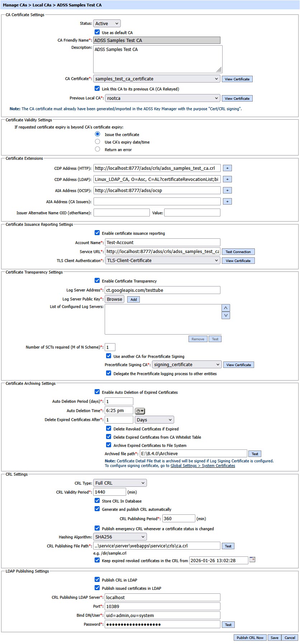
Task: Uncheck Use as default CA checkbox
Action: pyautogui.click(x=97, y=32)
